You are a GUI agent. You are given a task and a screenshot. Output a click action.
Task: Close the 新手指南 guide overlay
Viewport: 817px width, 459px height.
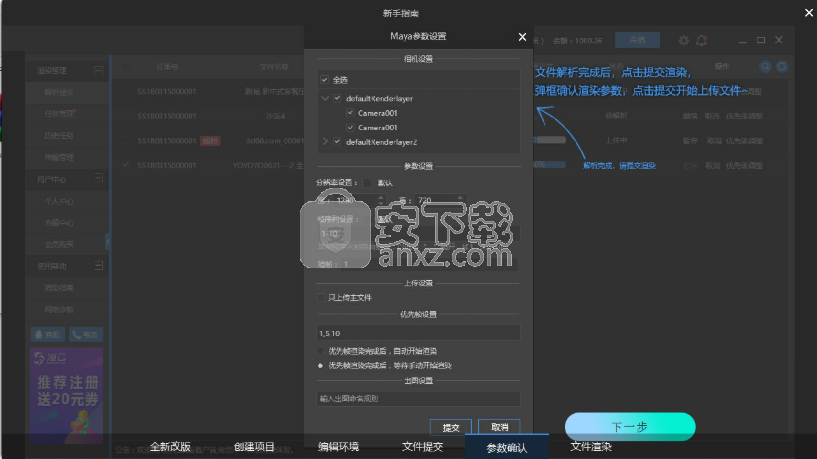click(809, 13)
